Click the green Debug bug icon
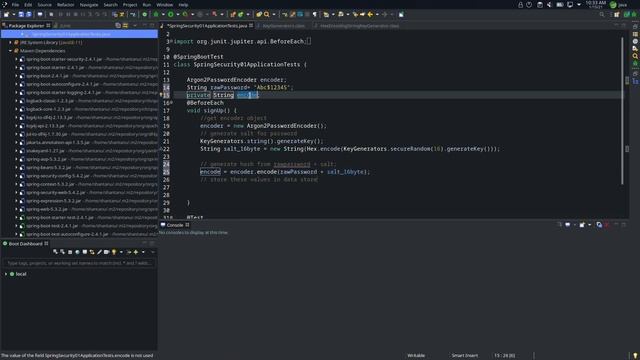 click(x=156, y=14)
